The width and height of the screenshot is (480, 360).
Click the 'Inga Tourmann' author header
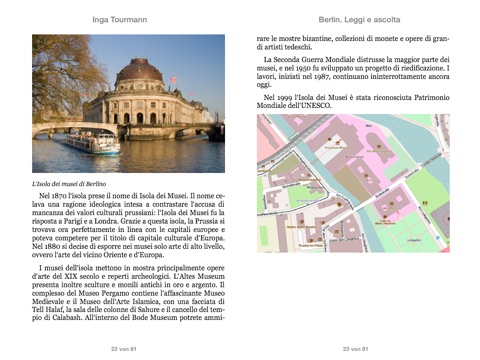coord(120,20)
